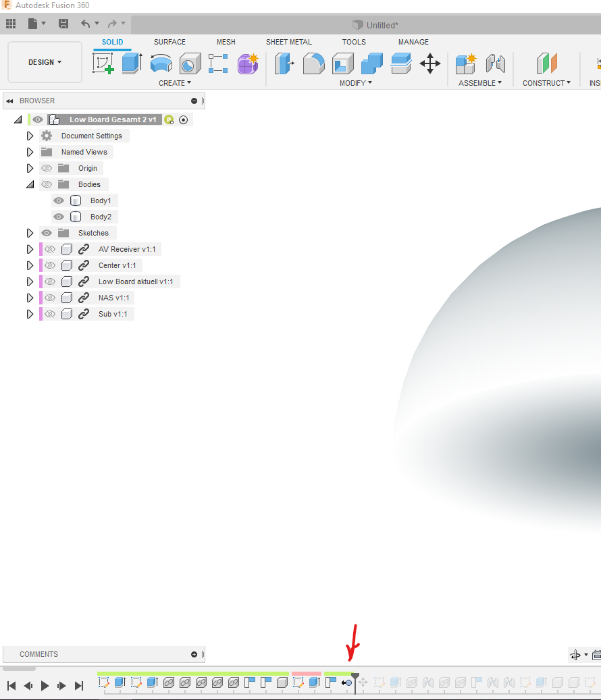This screenshot has height=700, width=601.
Task: Select the Combine tool
Action: (x=372, y=63)
